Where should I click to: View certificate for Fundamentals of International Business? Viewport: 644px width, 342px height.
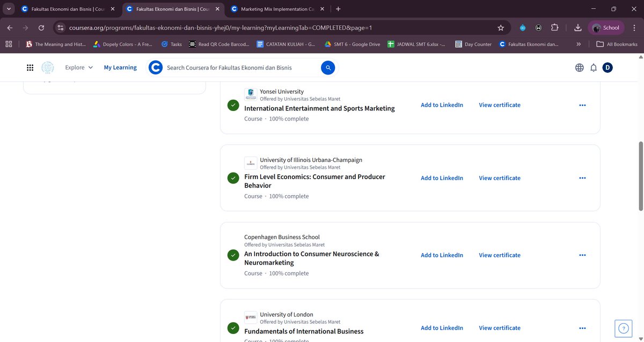[x=500, y=328]
